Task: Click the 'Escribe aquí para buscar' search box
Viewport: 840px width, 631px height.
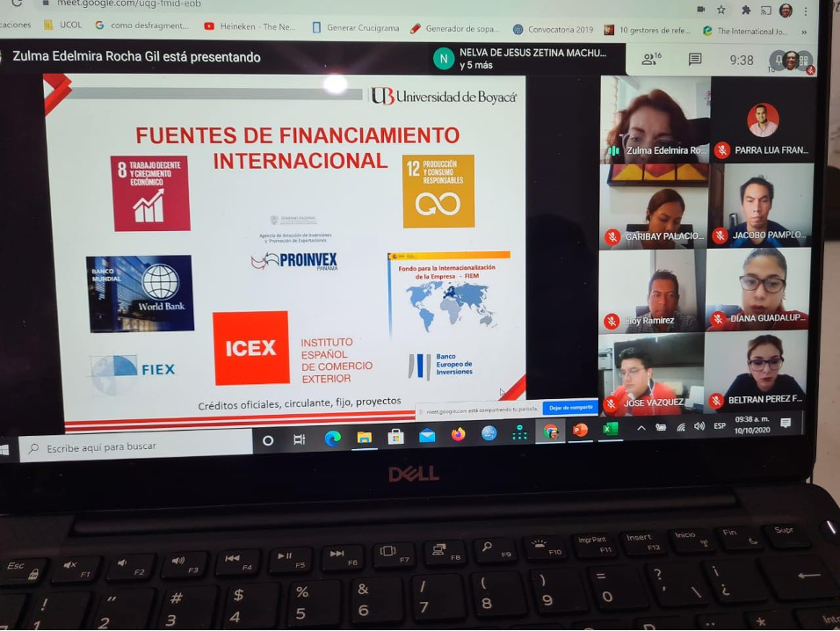Action: point(136,446)
